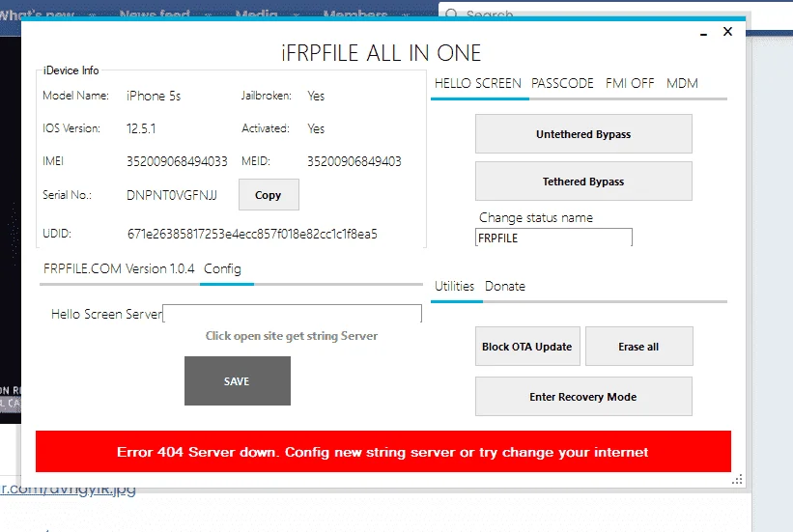Click the iPhone 5s model name
Image resolution: width=793 pixels, height=532 pixels.
pyautogui.click(x=154, y=97)
